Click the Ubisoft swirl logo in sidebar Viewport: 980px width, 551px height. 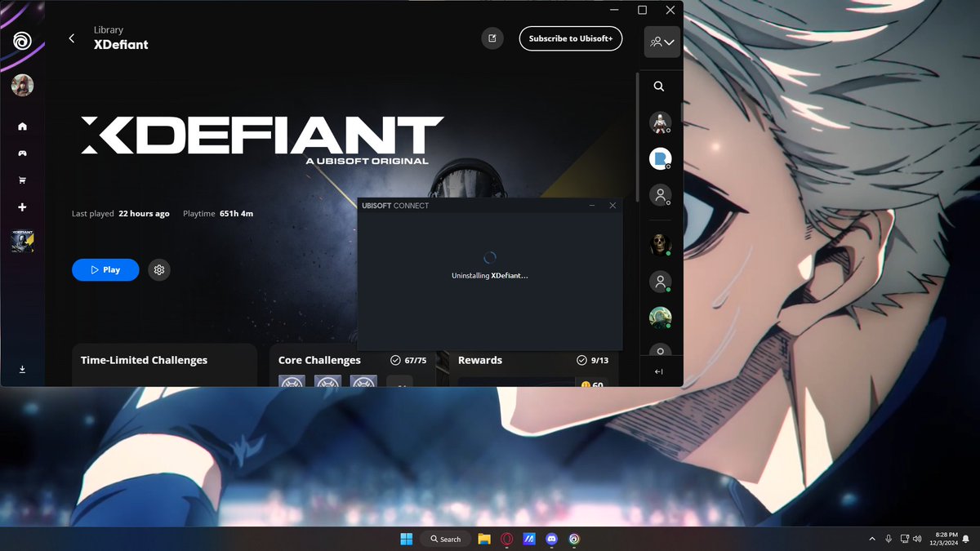22,40
